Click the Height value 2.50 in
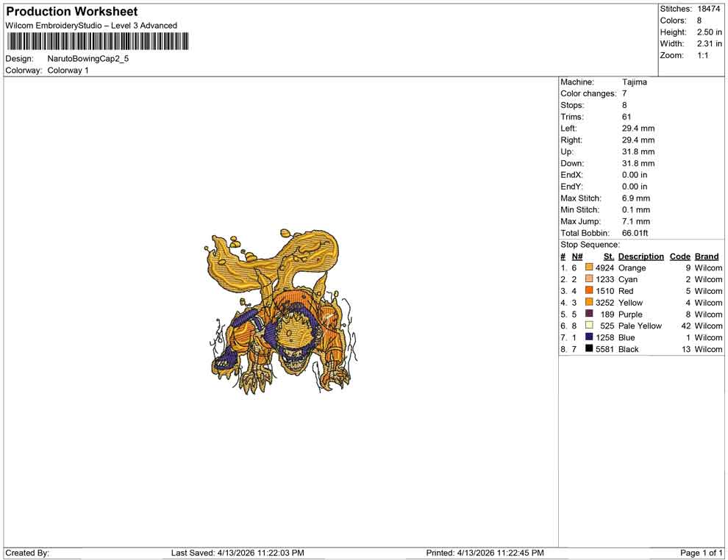 coord(710,32)
